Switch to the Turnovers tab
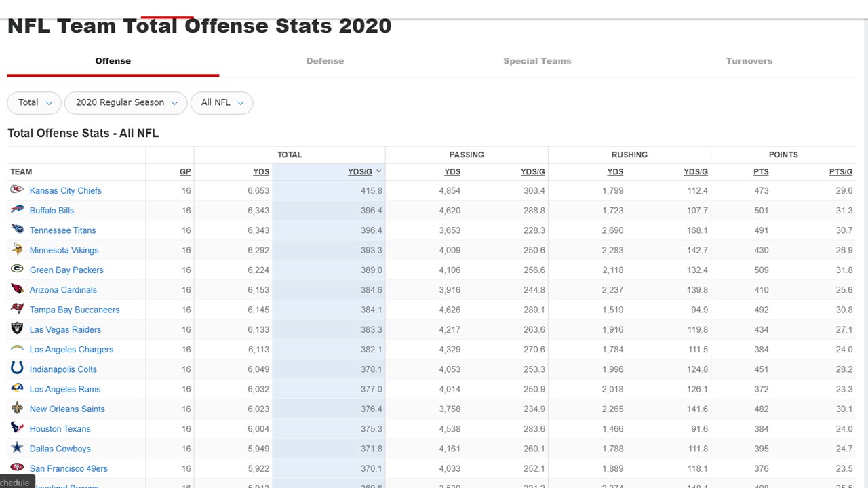868x488 pixels. [749, 61]
